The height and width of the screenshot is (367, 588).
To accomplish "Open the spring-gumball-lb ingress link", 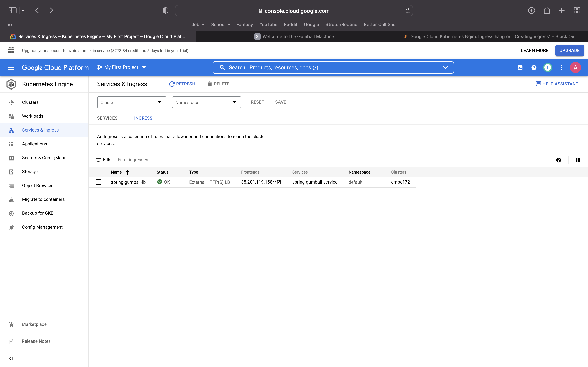I will pyautogui.click(x=128, y=182).
